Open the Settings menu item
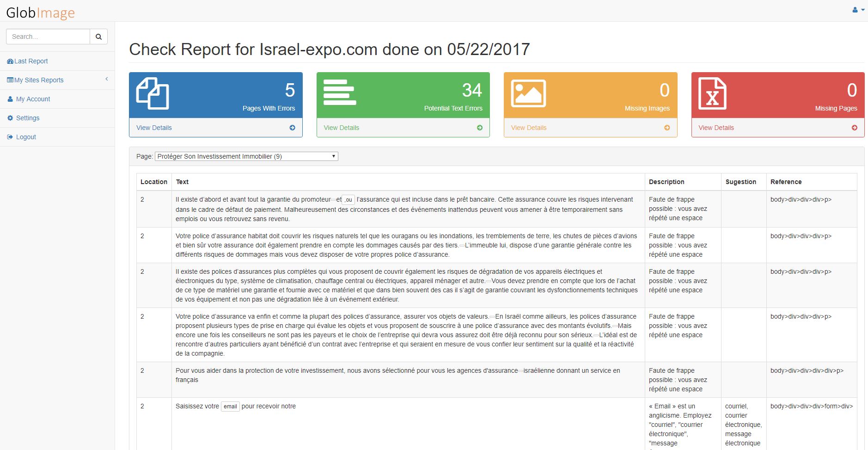Viewport: 868px width, 450px height. click(57, 118)
